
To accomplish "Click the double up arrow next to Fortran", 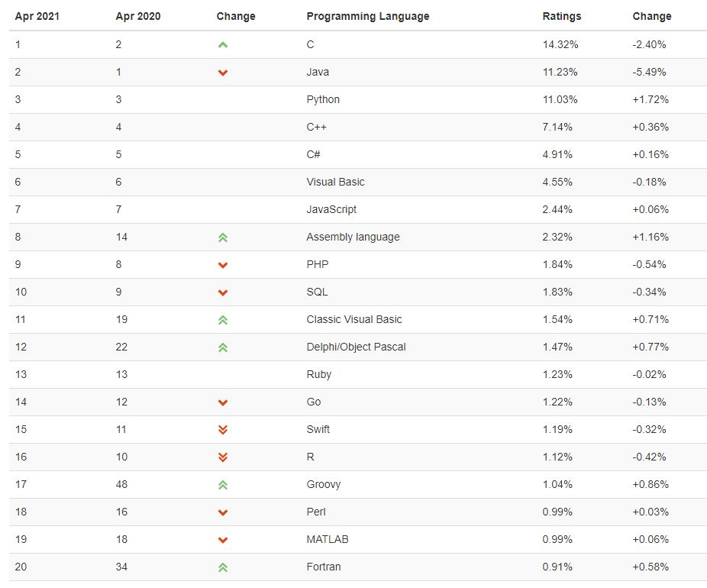I will click(x=223, y=567).
